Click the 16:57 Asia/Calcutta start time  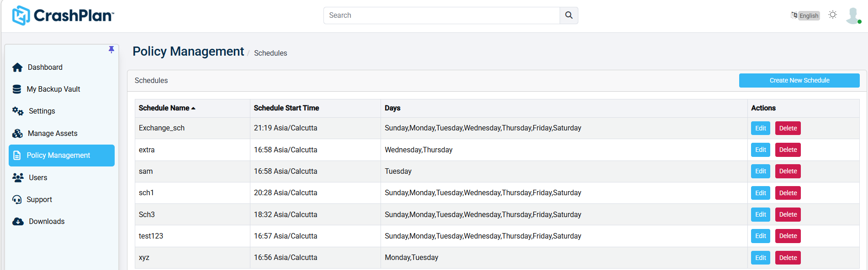286,236
